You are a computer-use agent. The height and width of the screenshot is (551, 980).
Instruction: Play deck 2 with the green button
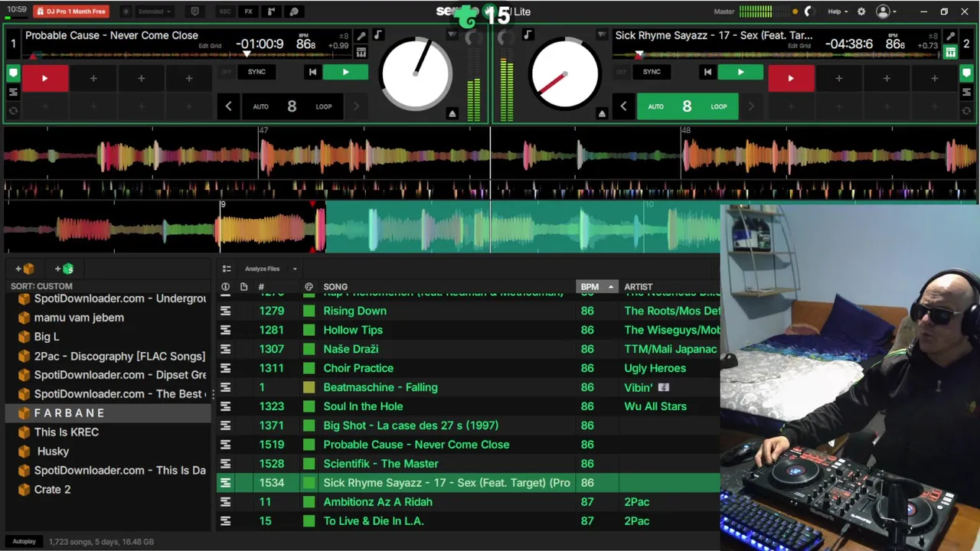[740, 72]
